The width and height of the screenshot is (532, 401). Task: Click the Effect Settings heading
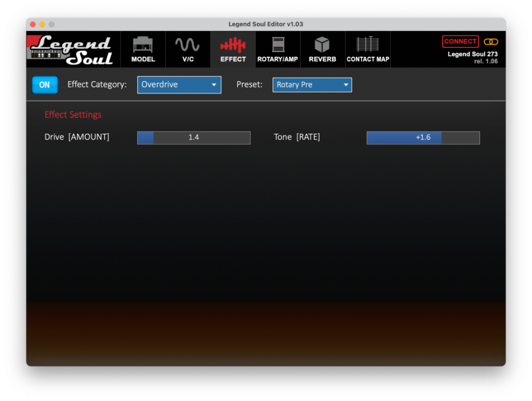(73, 114)
